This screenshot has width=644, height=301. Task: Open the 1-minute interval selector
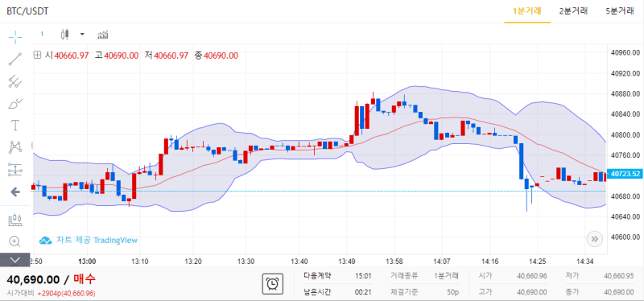(x=42, y=34)
